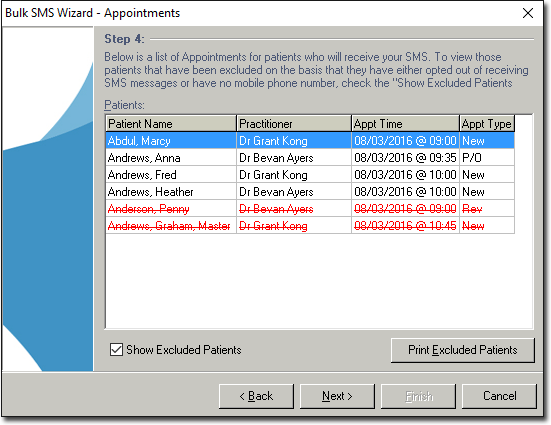This screenshot has width=551, height=425.
Task: Select the Abdul, Marcy appointment row
Action: tap(310, 141)
